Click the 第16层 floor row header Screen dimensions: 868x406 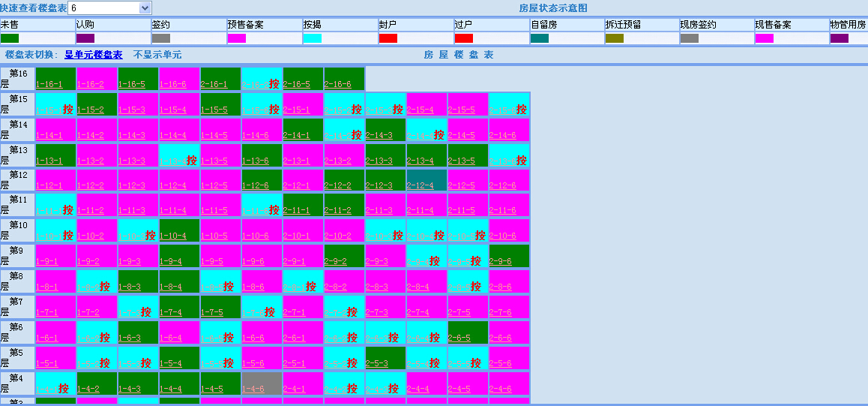tap(17, 79)
